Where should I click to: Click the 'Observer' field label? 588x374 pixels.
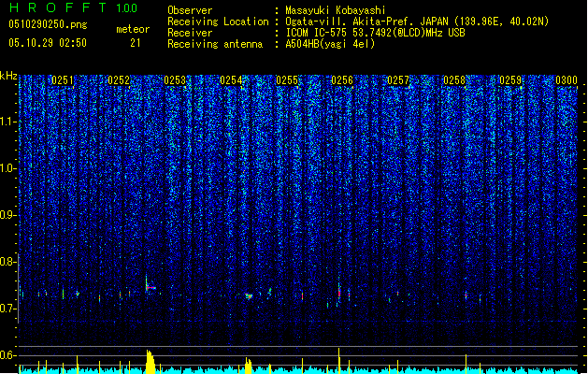pos(190,10)
